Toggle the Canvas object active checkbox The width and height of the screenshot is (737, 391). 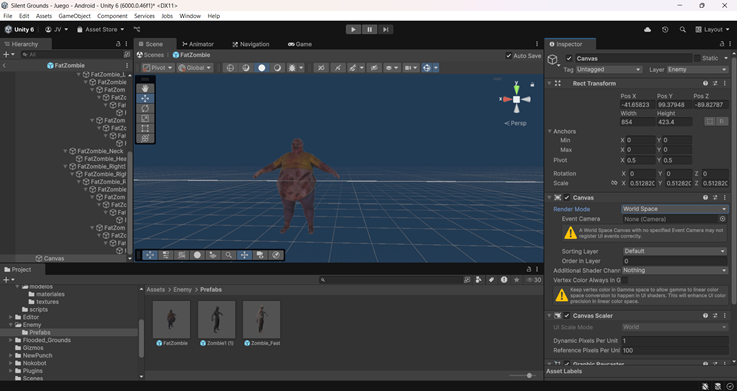pyautogui.click(x=569, y=58)
